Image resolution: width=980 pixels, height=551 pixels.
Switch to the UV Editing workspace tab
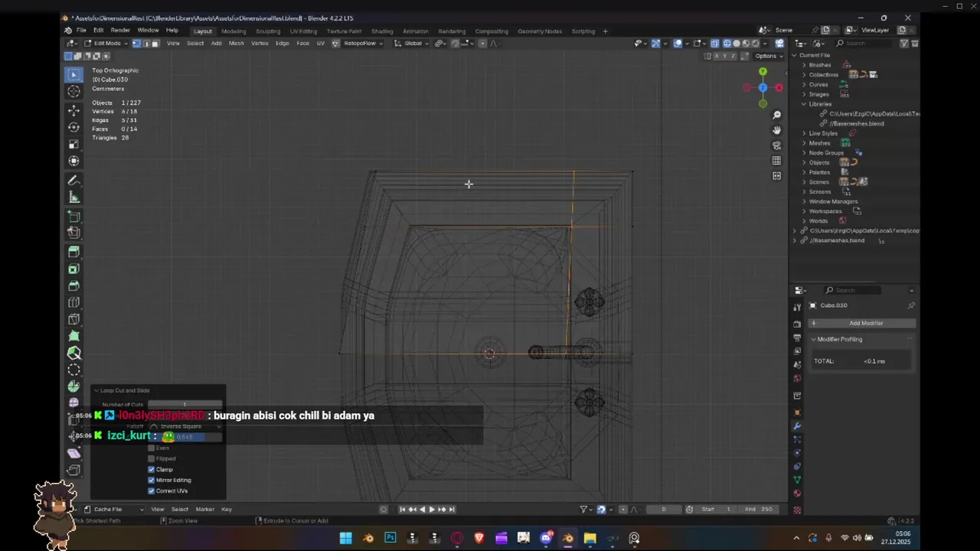coord(303,31)
